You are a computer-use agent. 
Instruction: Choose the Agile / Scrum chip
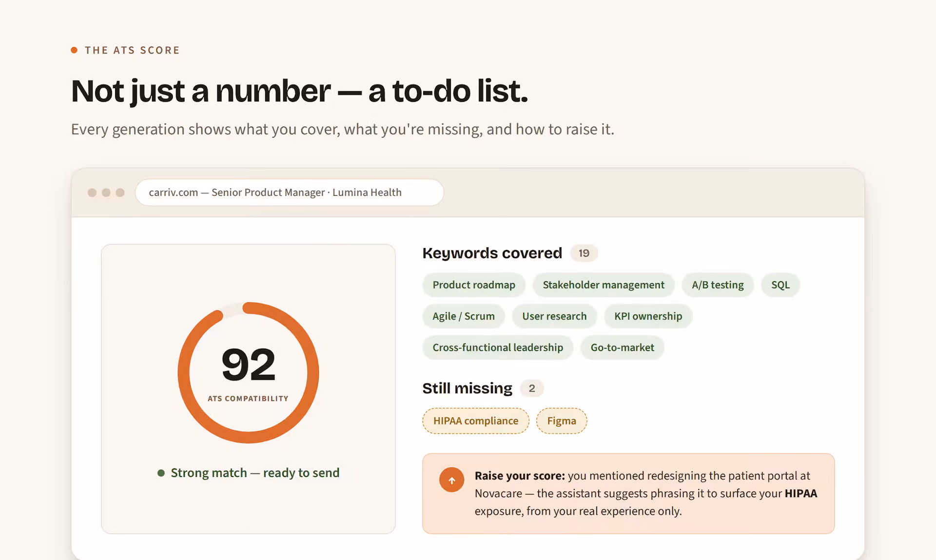pyautogui.click(x=464, y=316)
